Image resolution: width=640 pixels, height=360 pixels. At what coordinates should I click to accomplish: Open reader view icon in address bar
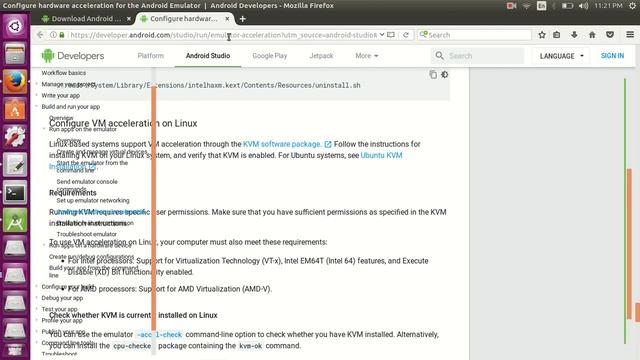tap(391, 35)
